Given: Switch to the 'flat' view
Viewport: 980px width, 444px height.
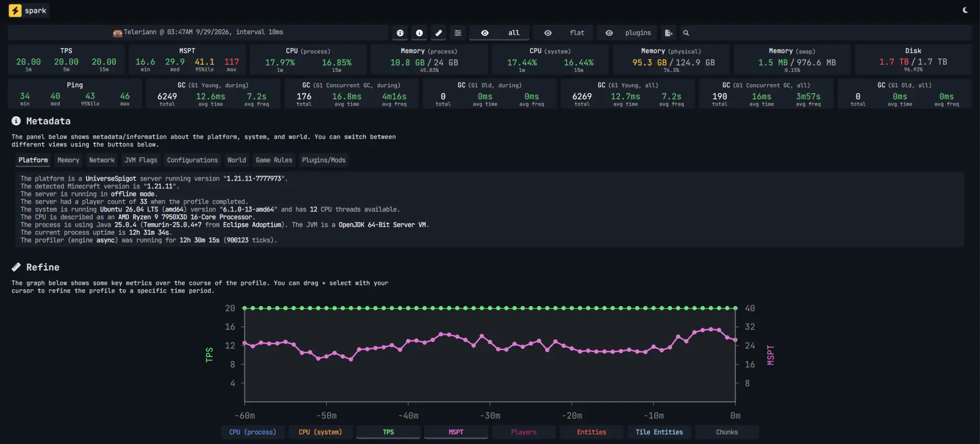Looking at the screenshot, I should point(563,33).
